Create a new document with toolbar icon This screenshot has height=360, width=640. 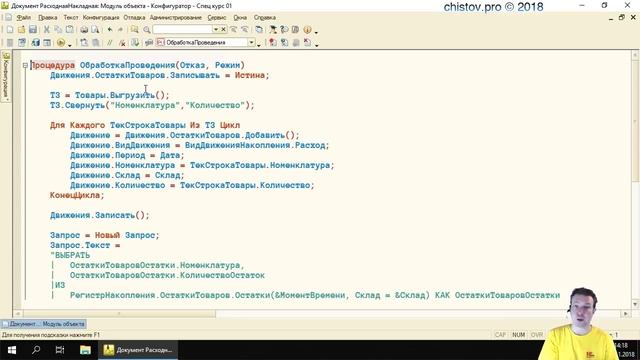pyautogui.click(x=10, y=30)
